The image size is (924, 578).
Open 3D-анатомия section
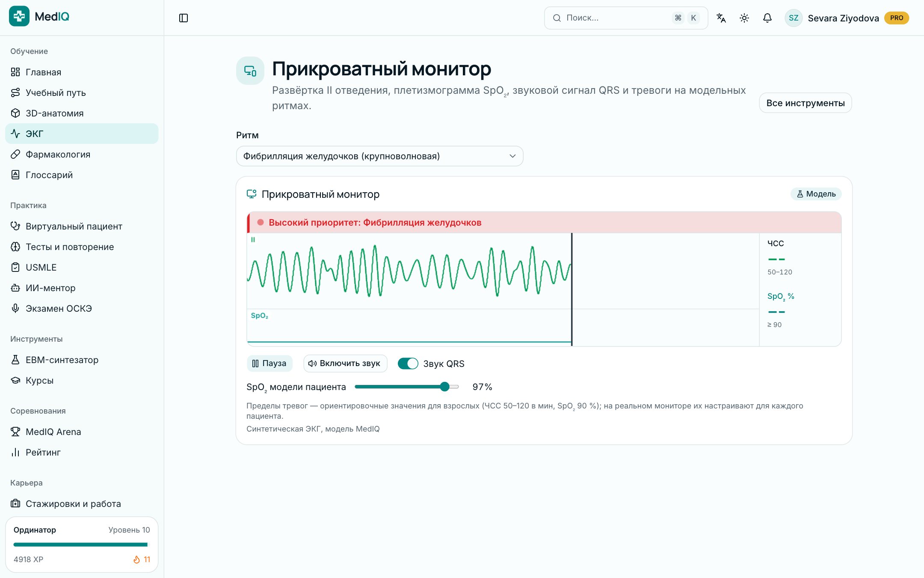(x=82, y=113)
